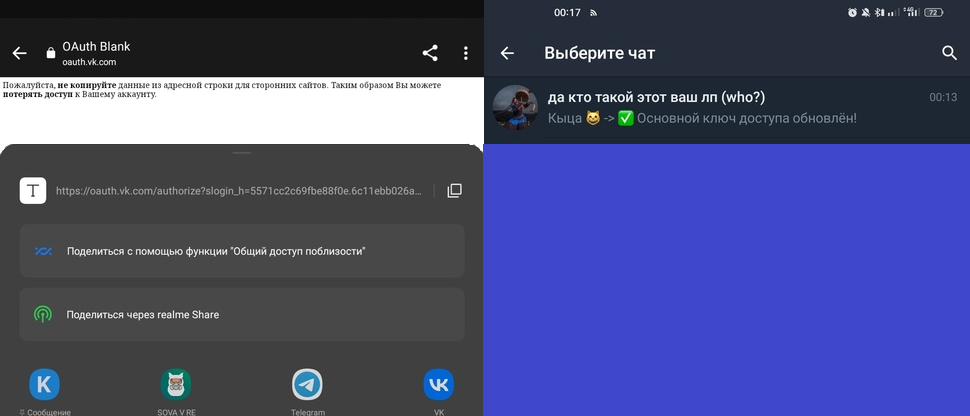This screenshot has width=970, height=416.
Task: Tap the chat avatar thumbnail
Action: (x=515, y=108)
